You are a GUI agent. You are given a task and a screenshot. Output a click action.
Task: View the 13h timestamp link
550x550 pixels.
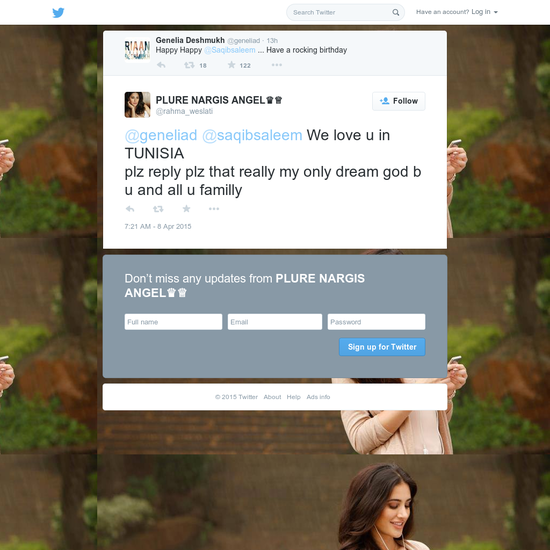(x=272, y=41)
